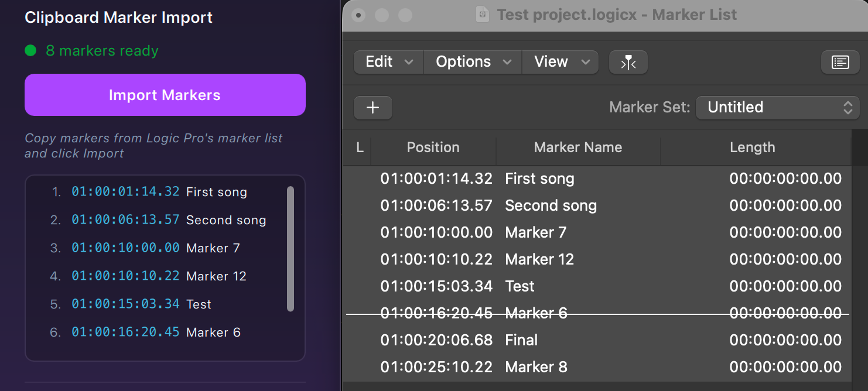Click position 01:00:15:03.34 in Marker List table
The width and height of the screenshot is (868, 391).
pyautogui.click(x=436, y=286)
